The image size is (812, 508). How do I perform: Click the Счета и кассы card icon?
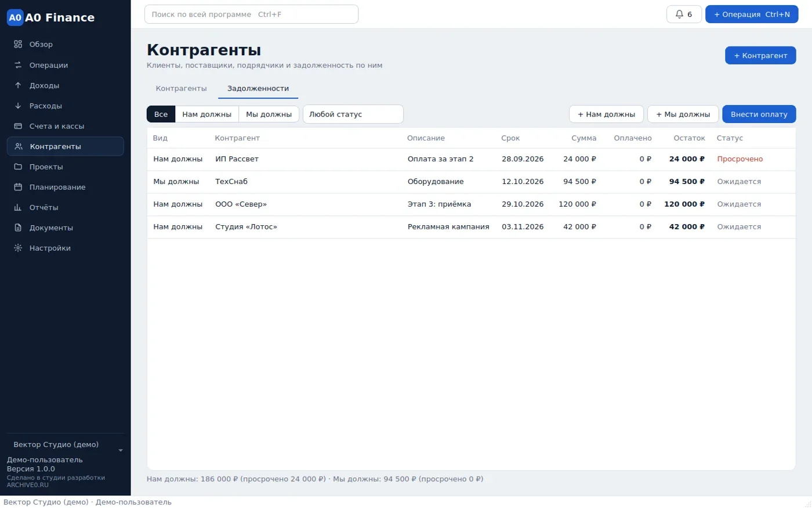point(18,126)
